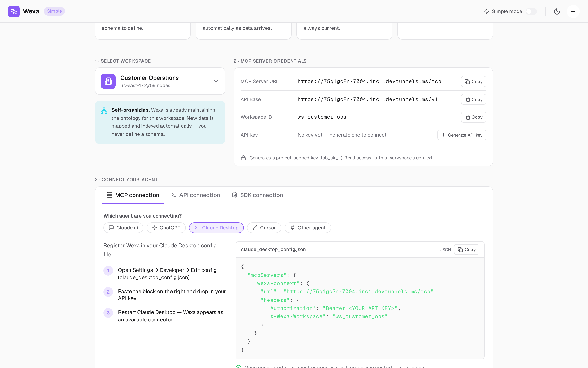Open the Customer Operations workspace dropdown

coord(160,81)
